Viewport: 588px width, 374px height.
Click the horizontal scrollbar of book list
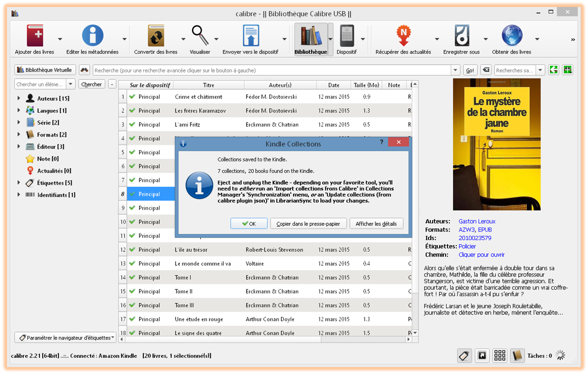click(265, 340)
